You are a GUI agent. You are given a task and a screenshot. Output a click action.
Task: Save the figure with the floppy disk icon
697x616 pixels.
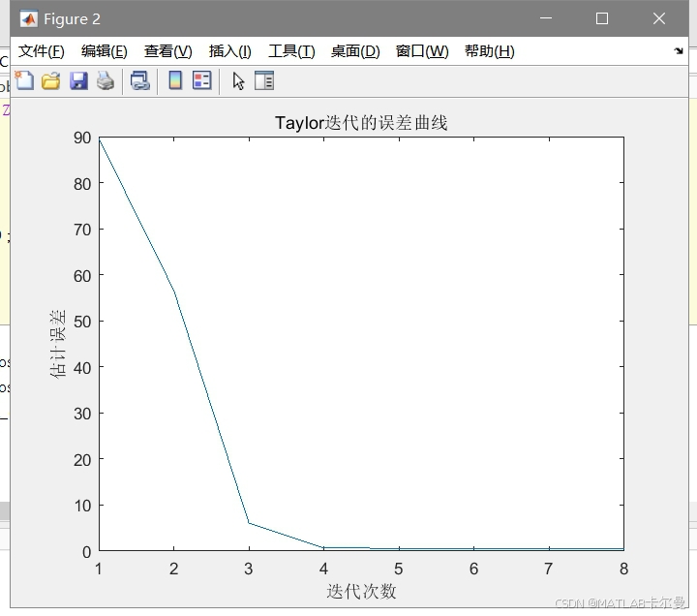click(x=78, y=81)
